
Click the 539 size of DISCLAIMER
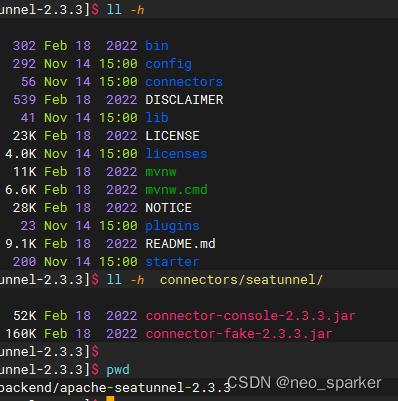point(24,100)
